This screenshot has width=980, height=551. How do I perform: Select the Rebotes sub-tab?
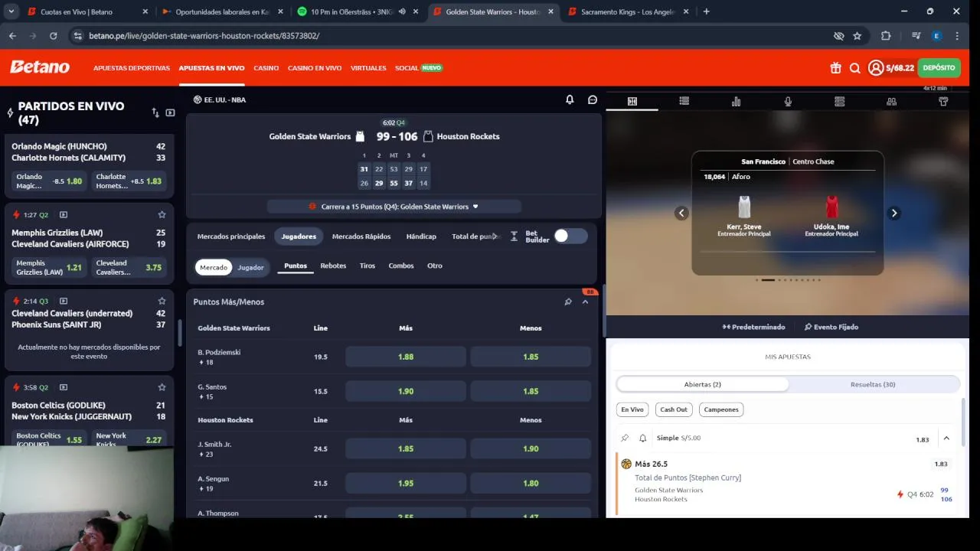333,266
